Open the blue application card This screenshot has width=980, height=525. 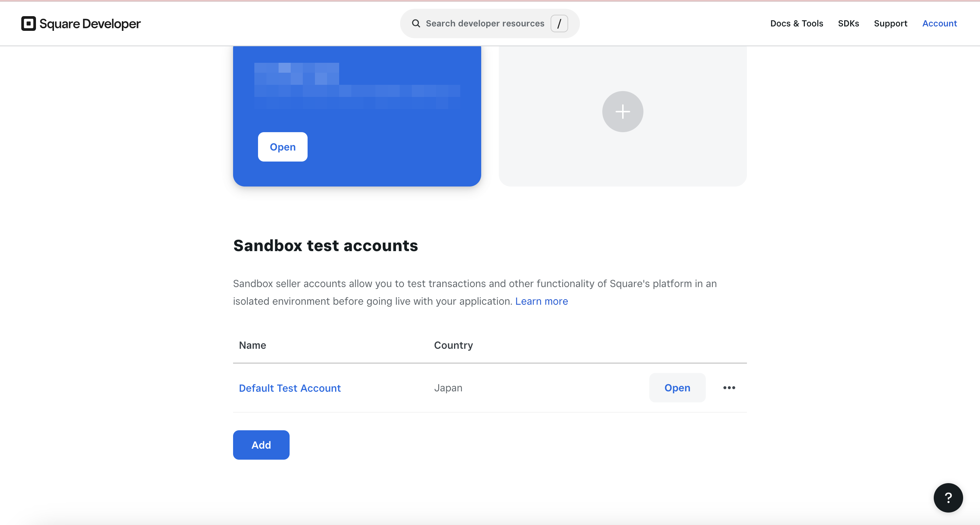point(283,147)
